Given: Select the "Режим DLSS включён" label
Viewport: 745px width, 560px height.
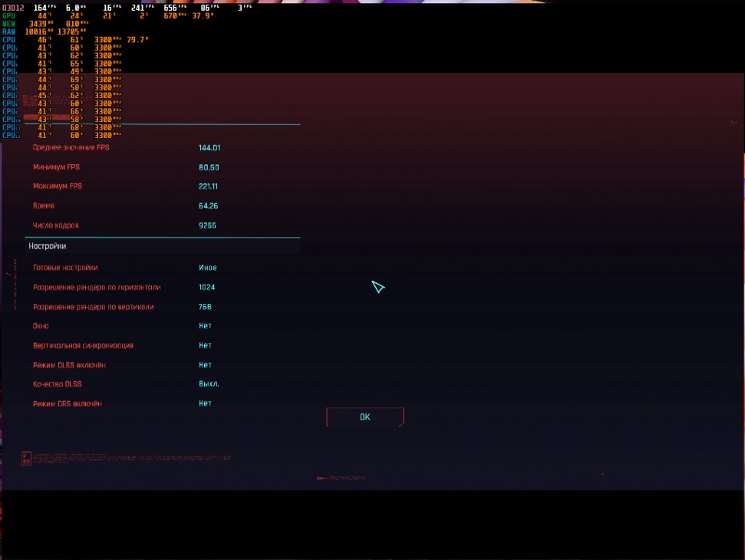Looking at the screenshot, I should 69,365.
